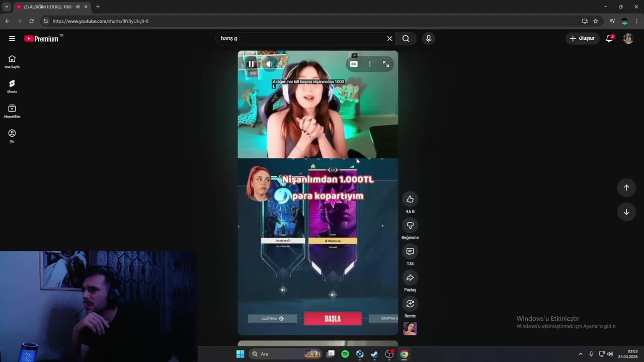Image resolution: width=644 pixels, height=362 pixels.
Task: Start voice search with microphone
Action: pos(428,39)
